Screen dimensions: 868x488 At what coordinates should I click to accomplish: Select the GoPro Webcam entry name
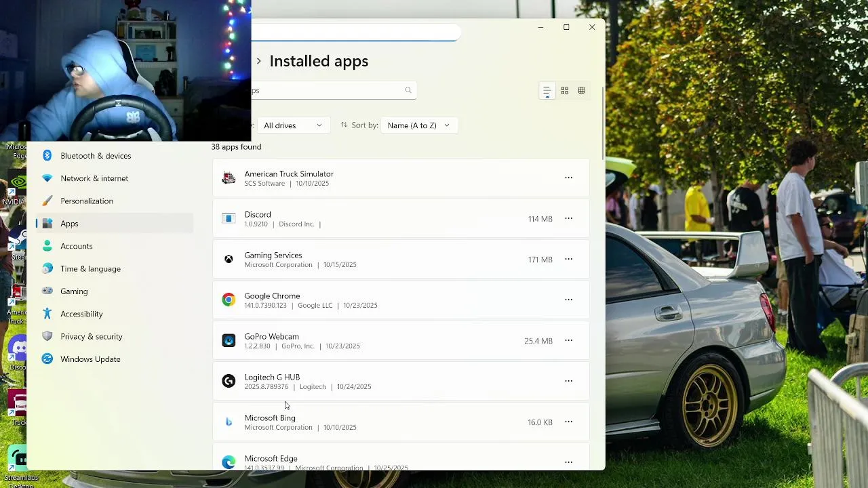point(271,337)
